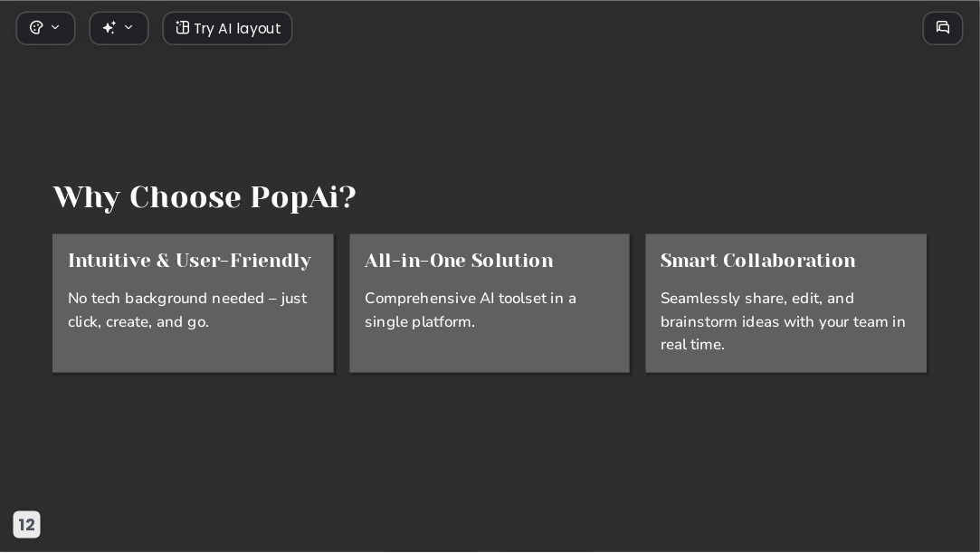Click the 'Comprehensive AI toolset' description text
The height and width of the screenshot is (553, 980).
coord(470,310)
